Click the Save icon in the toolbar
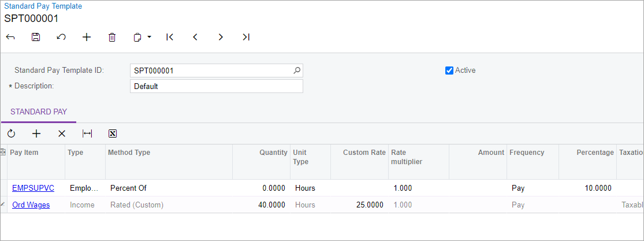The image size is (644, 241). click(36, 37)
